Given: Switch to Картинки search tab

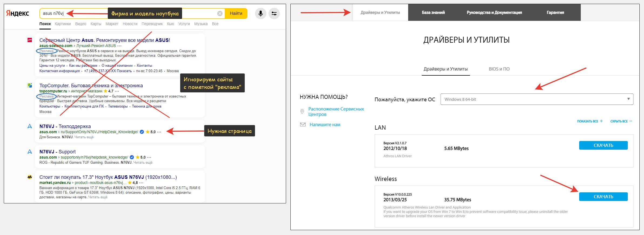Looking at the screenshot, I should pyautogui.click(x=63, y=24).
